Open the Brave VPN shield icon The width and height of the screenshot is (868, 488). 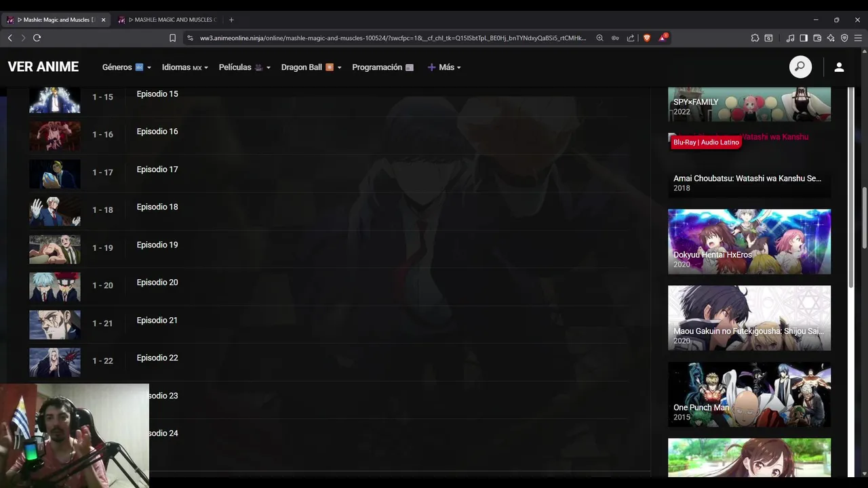coord(844,38)
